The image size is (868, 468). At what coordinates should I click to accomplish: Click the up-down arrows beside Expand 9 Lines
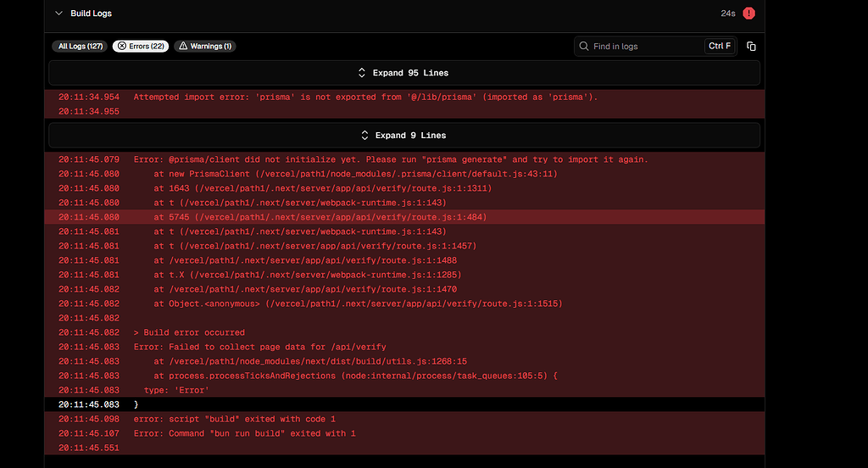click(x=365, y=136)
